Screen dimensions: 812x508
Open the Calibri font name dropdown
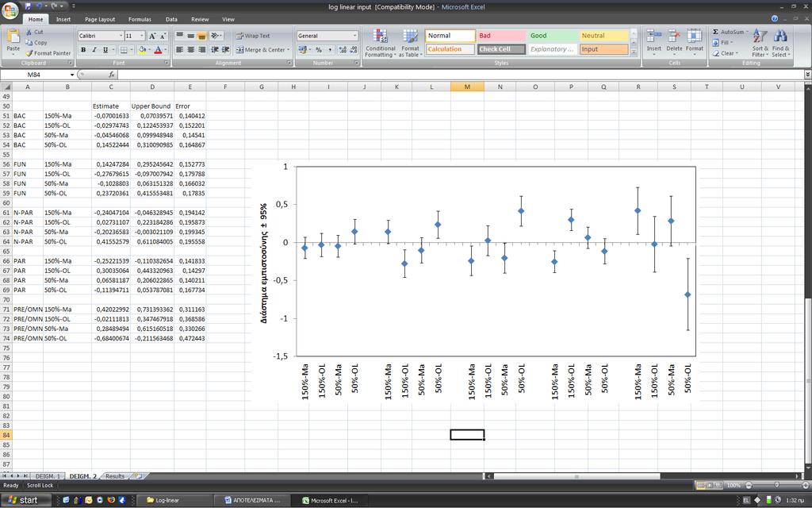point(121,36)
